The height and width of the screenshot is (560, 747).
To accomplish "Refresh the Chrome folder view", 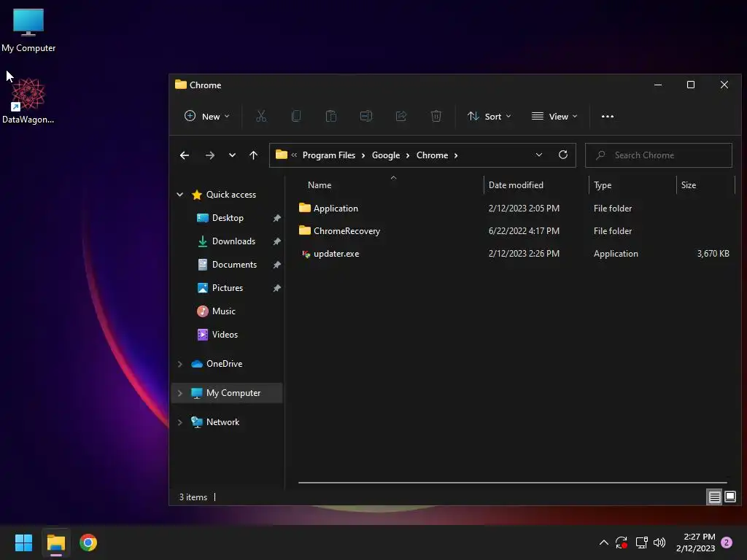I will (563, 155).
